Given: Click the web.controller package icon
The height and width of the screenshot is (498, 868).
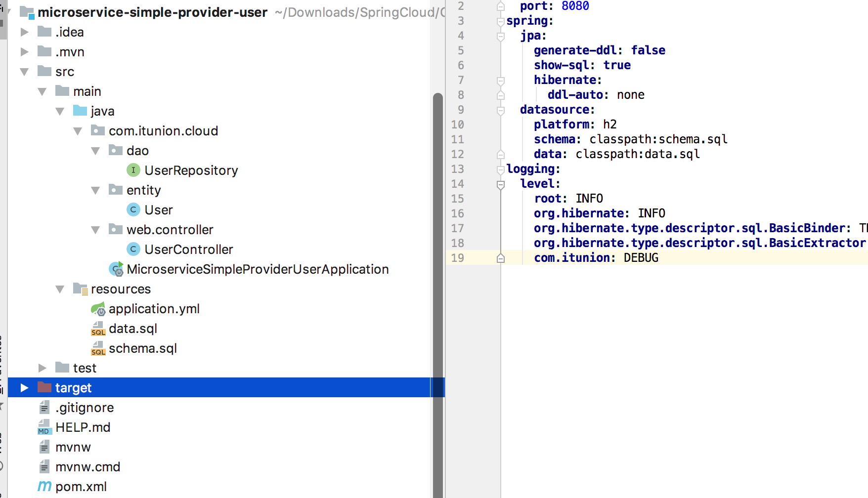Looking at the screenshot, I should tap(116, 229).
